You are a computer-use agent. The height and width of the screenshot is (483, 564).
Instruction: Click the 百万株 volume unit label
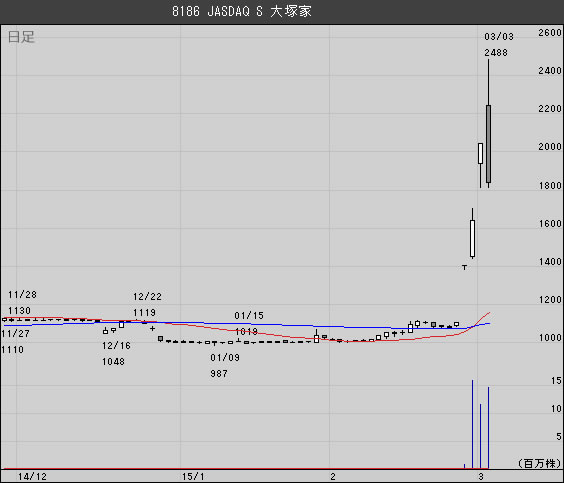point(539,463)
